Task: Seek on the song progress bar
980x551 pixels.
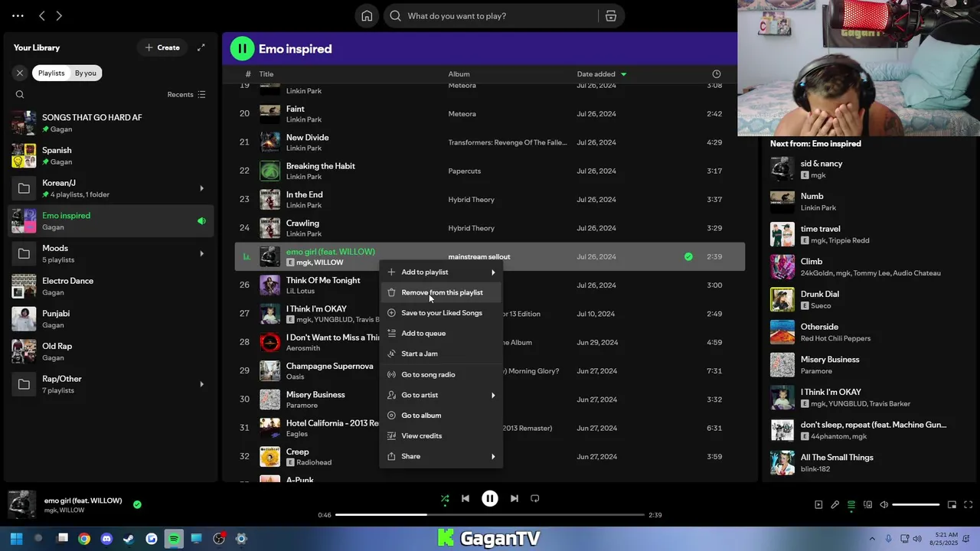Action: pyautogui.click(x=489, y=515)
